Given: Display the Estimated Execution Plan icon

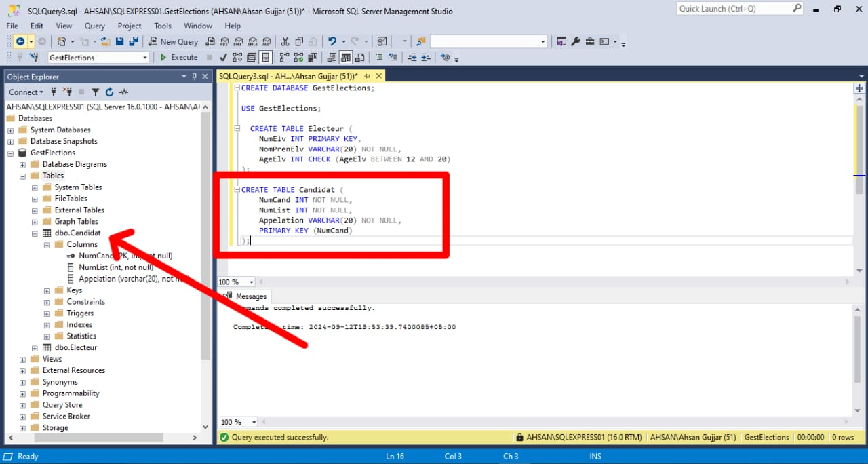Looking at the screenshot, I should [x=237, y=58].
